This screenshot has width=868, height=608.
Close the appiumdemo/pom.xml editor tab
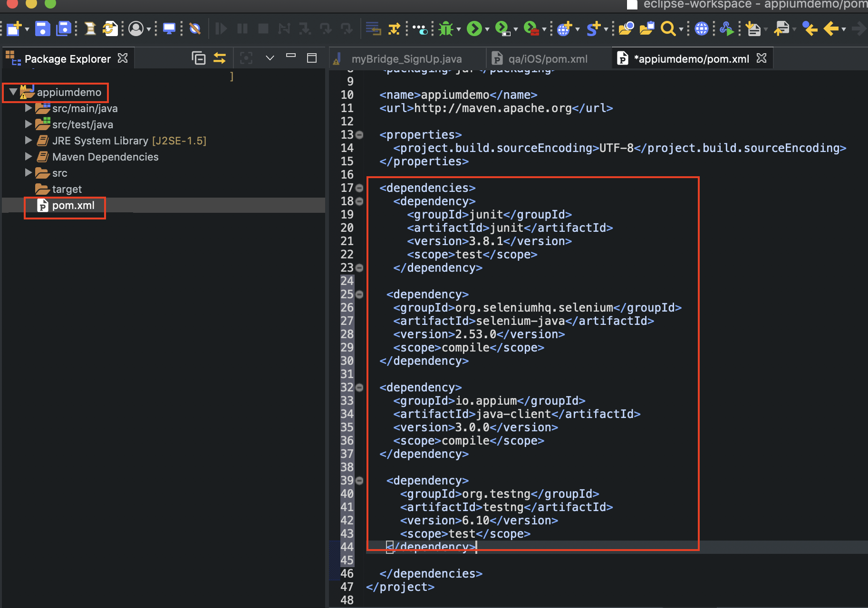point(762,58)
